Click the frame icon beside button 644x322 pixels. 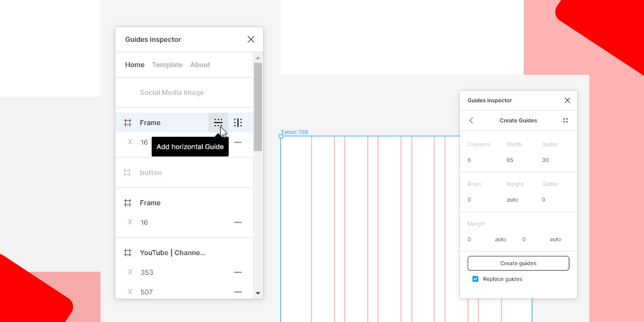(127, 173)
